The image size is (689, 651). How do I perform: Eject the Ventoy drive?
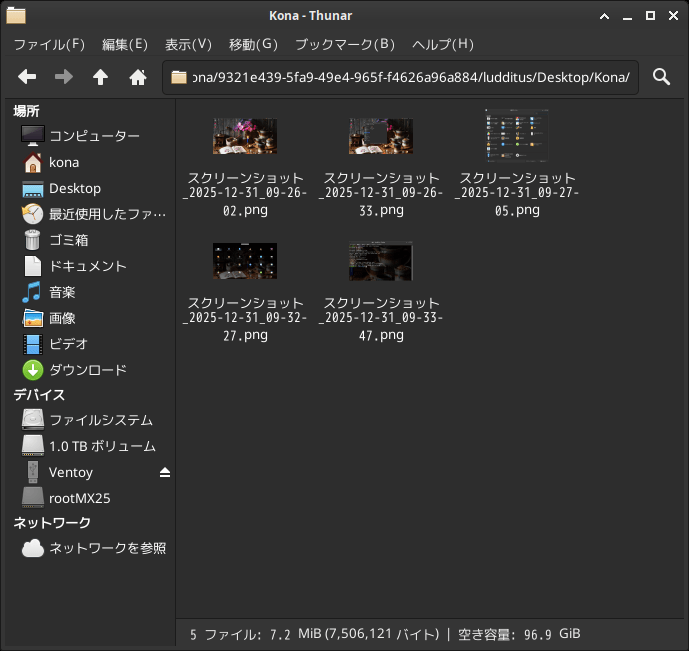165,472
